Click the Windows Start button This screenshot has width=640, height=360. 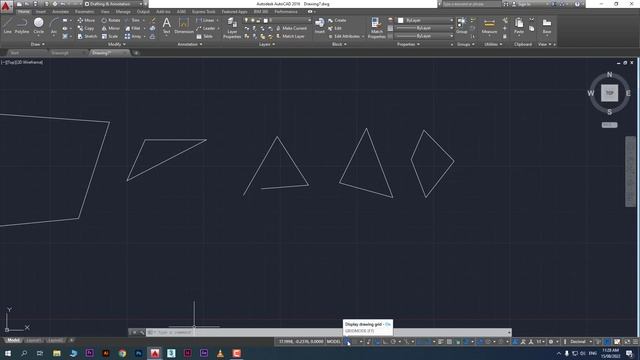[x=7, y=353]
